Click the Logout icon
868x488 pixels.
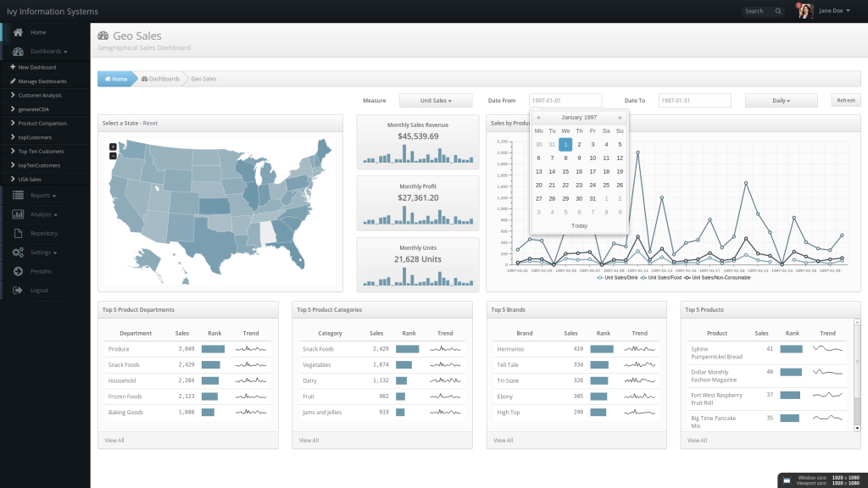click(x=17, y=290)
